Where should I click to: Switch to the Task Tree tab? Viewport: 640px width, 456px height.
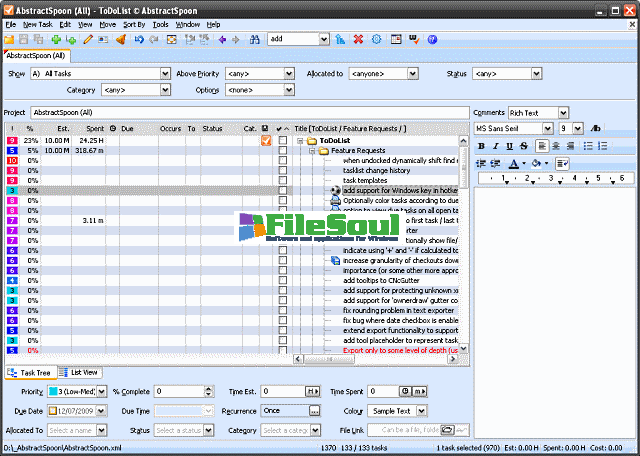pyautogui.click(x=30, y=373)
